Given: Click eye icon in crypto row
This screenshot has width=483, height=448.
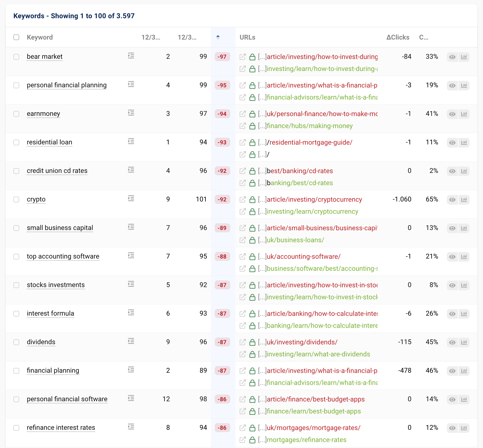Looking at the screenshot, I should (x=452, y=200).
